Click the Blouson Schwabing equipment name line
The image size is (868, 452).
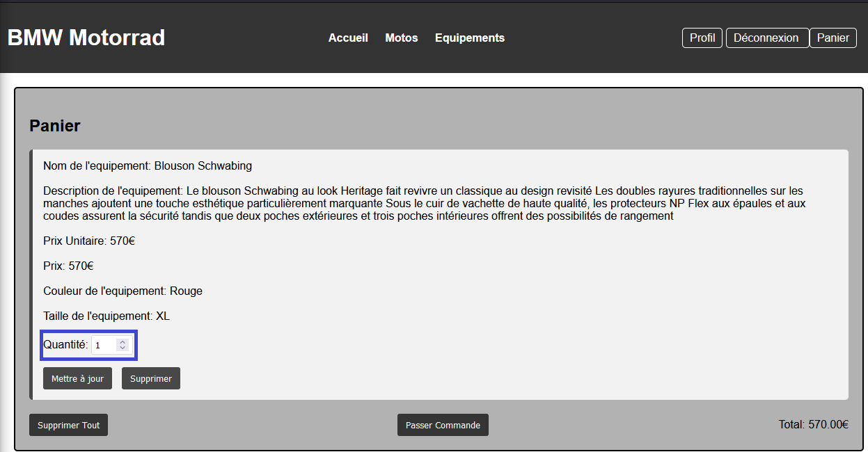click(x=148, y=166)
